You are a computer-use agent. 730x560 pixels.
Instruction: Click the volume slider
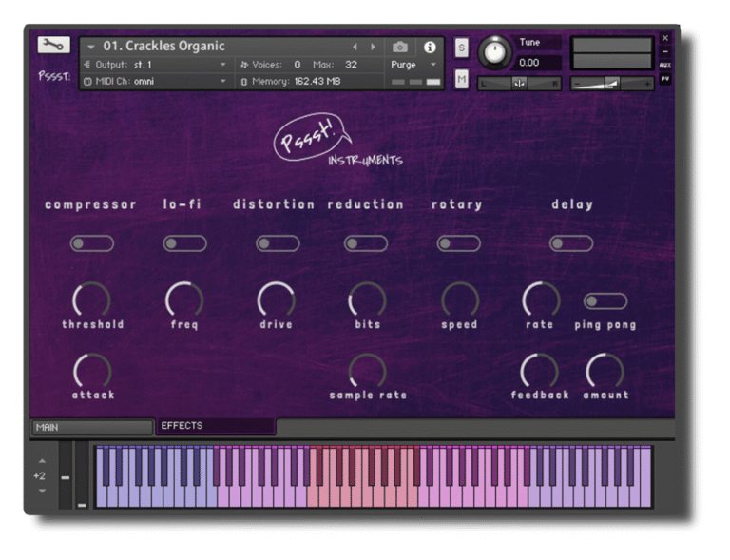(x=612, y=84)
